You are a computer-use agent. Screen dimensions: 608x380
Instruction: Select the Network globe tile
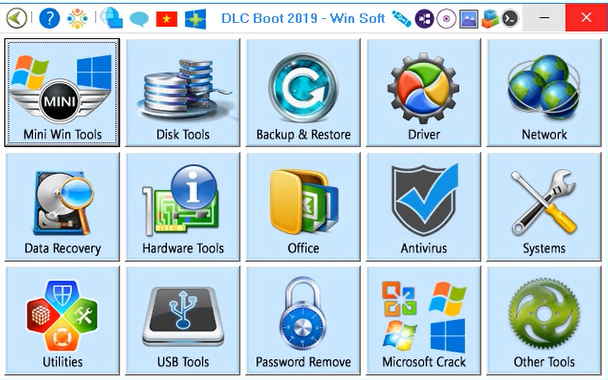tap(544, 92)
